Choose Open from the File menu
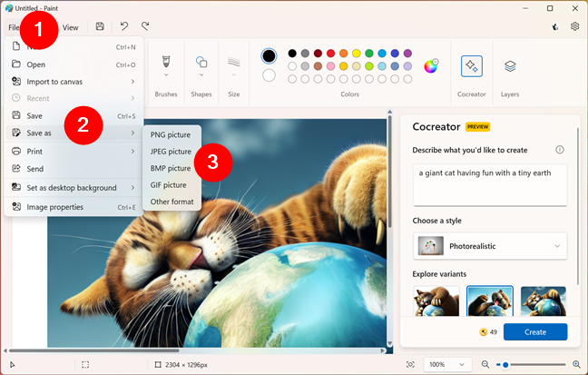The width and height of the screenshot is (588, 375). point(73,64)
